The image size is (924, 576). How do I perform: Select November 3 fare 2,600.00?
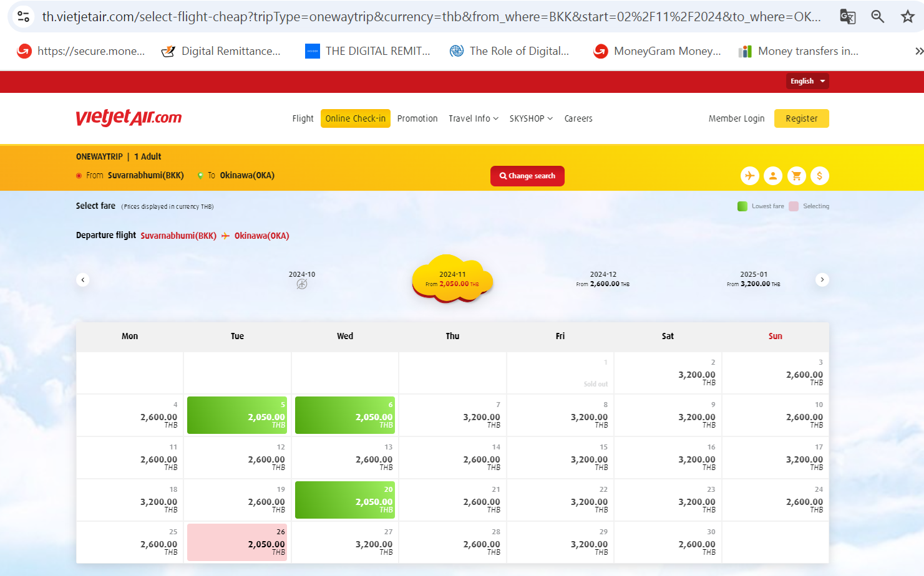(776, 373)
